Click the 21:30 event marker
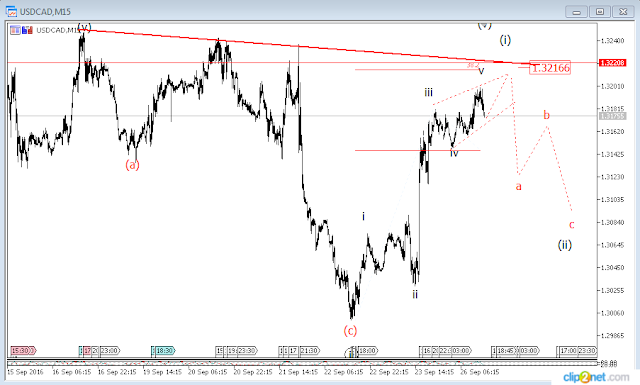The image size is (640, 385). click(309, 350)
